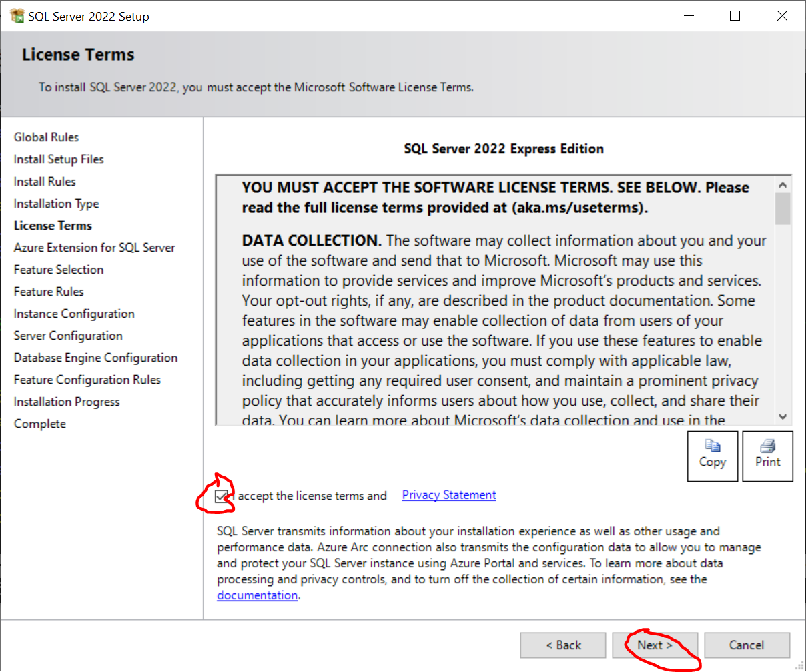
Task: Select the Feature Configuration Rules step
Action: click(87, 380)
